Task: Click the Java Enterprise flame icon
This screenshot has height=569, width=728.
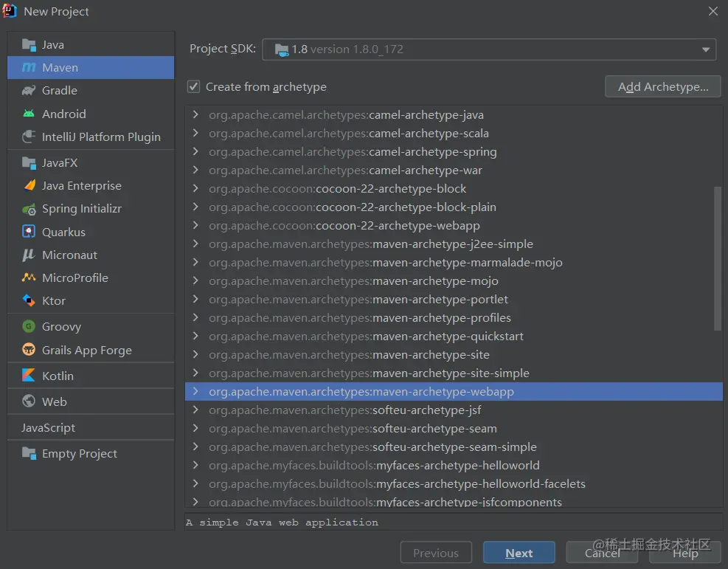Action: [x=30, y=186]
